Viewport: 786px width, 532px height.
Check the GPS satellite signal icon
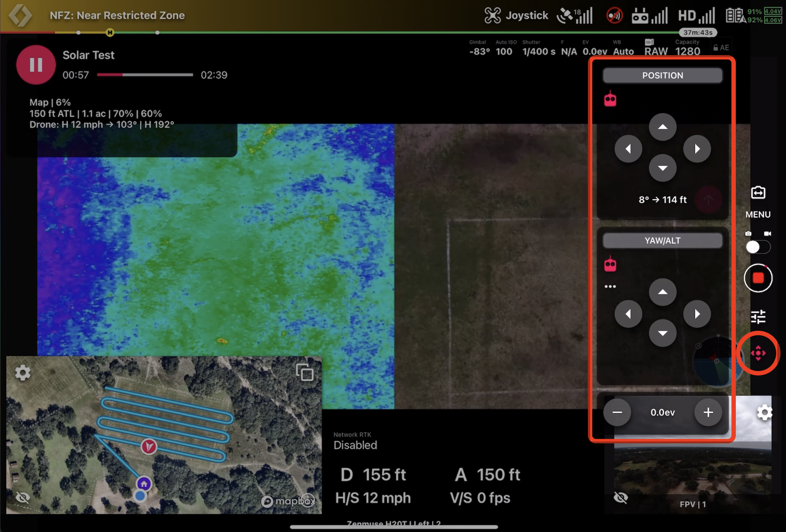(574, 15)
